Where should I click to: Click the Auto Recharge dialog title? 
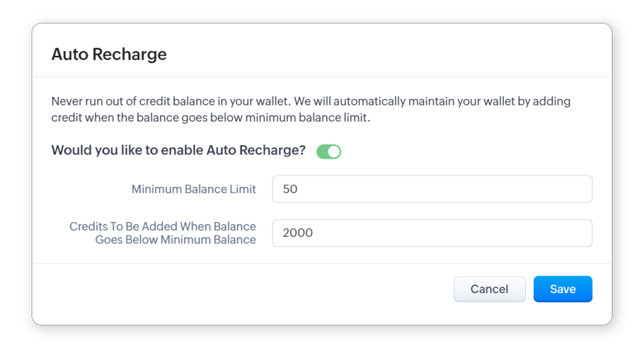pos(109,54)
